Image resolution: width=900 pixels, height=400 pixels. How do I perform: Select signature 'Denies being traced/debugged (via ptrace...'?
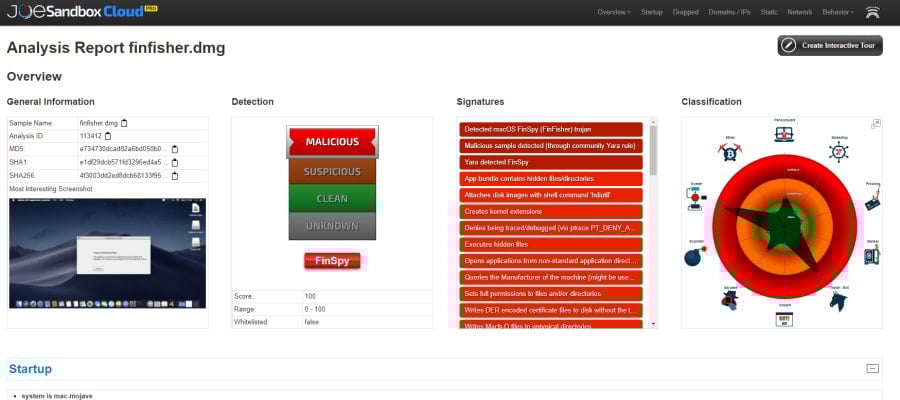point(550,228)
